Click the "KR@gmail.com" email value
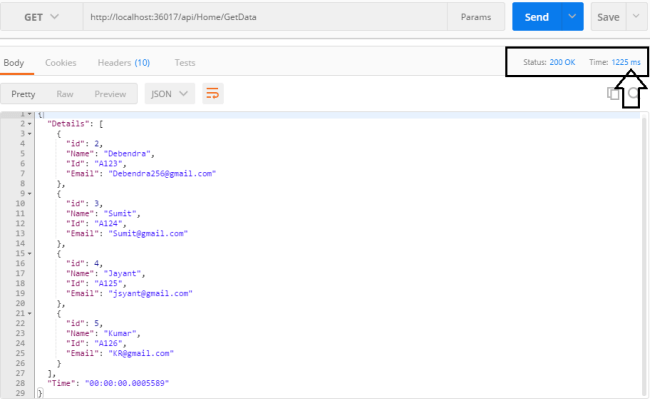This screenshot has width=650, height=401. click(141, 353)
